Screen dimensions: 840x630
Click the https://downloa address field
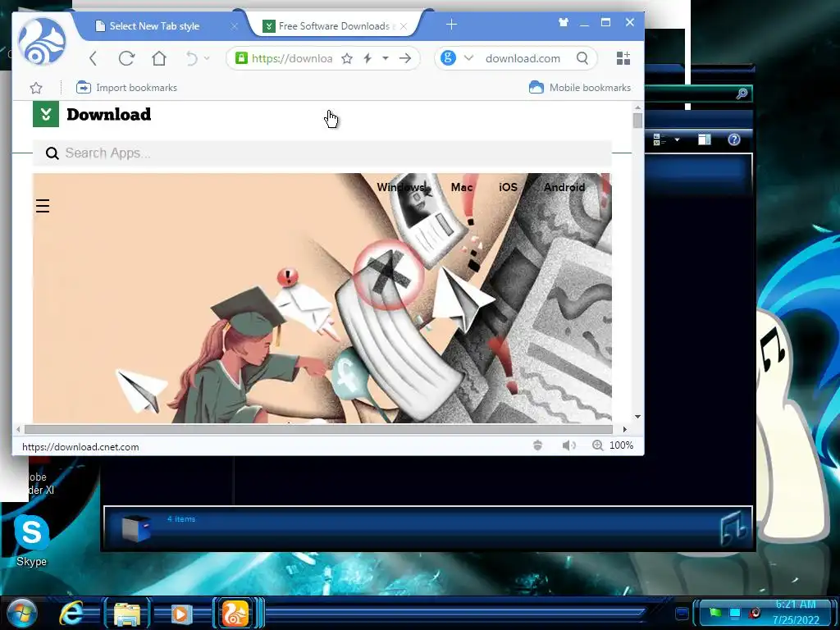click(x=292, y=58)
